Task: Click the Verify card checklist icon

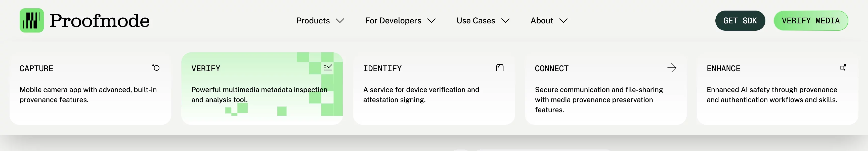Action: point(328,68)
